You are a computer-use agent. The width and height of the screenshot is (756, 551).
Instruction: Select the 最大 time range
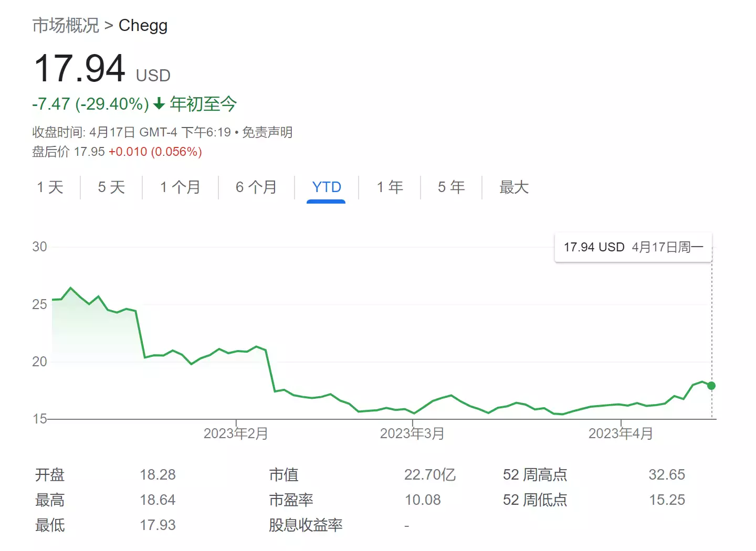514,187
